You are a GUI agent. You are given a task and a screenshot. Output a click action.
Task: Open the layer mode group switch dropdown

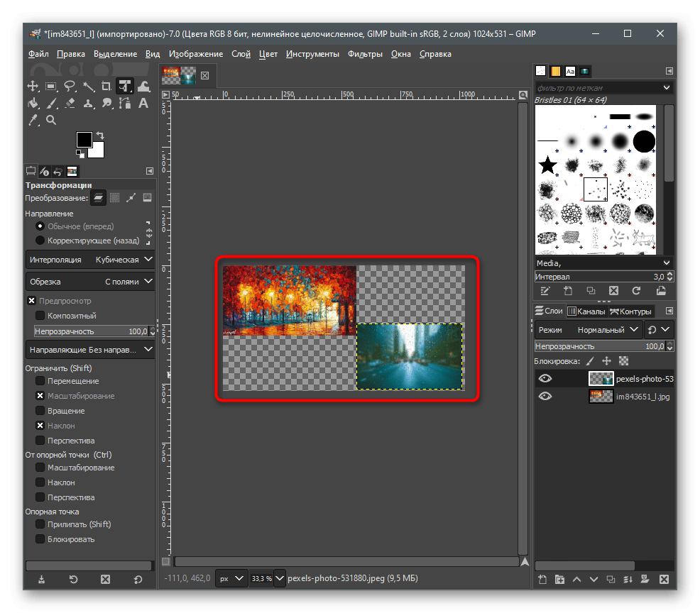(x=659, y=330)
